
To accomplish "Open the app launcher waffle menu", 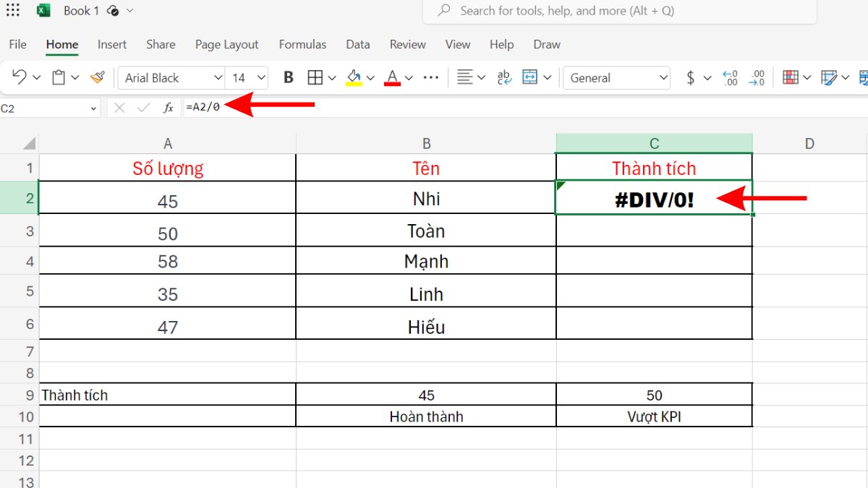I will [x=13, y=10].
